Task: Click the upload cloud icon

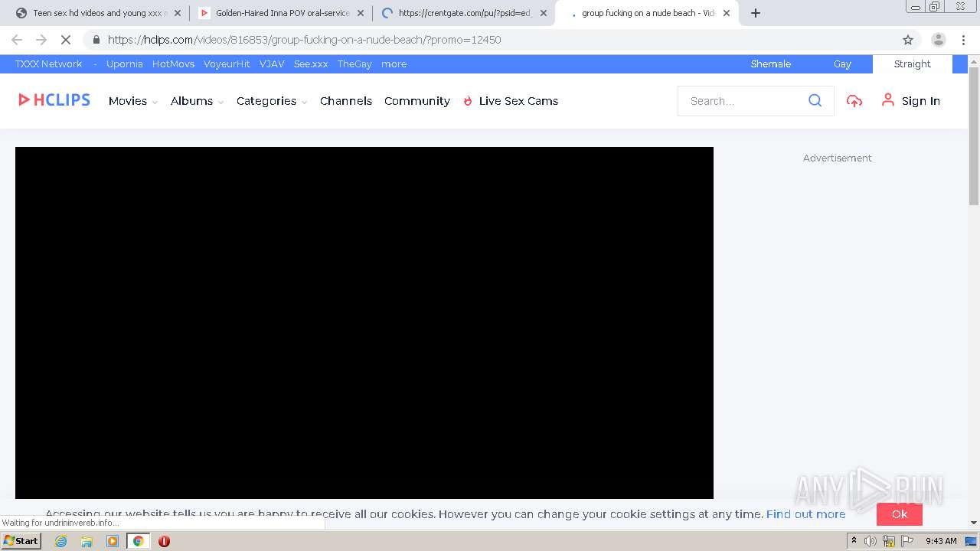Action: (x=854, y=100)
